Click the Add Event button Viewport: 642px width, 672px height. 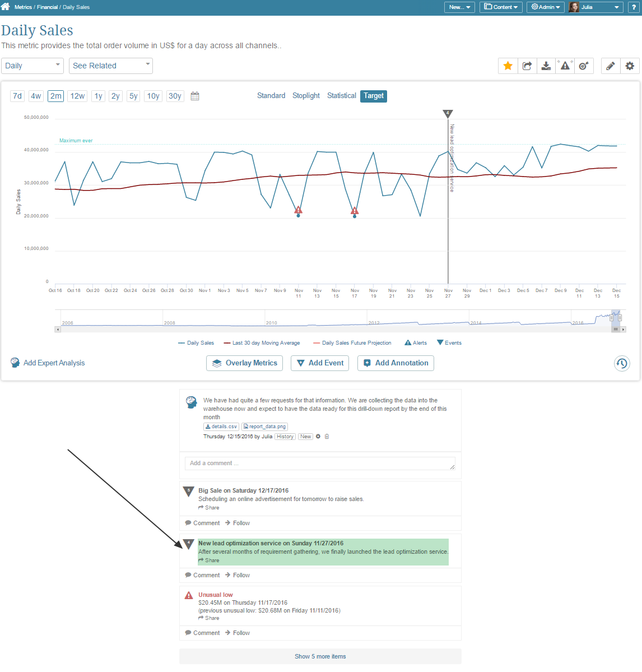(x=319, y=363)
